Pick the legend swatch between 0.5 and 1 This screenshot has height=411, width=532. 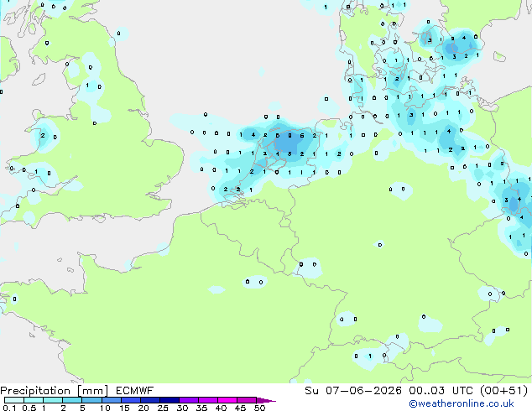point(34,400)
